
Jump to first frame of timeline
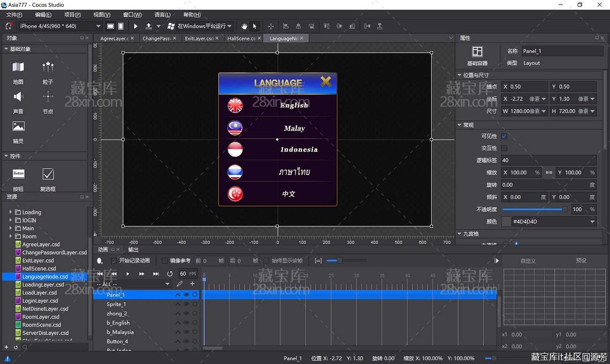(x=100, y=273)
